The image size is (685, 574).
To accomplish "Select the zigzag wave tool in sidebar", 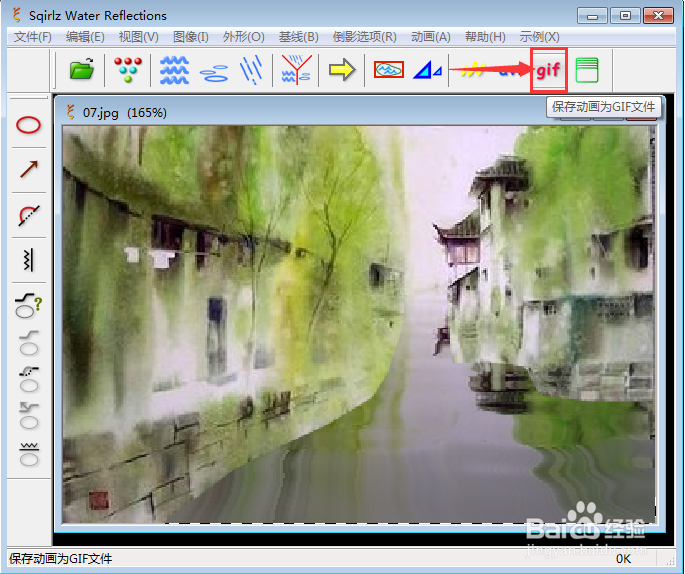I will pos(28,260).
